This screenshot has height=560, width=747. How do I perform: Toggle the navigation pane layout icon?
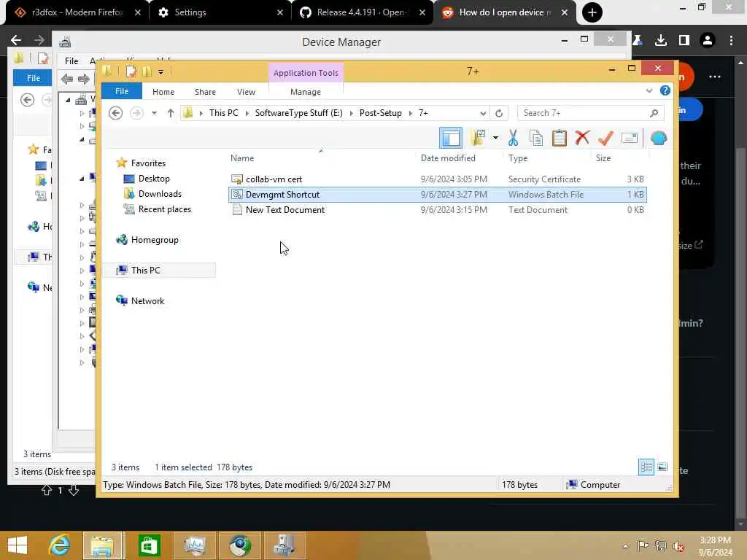coord(451,138)
